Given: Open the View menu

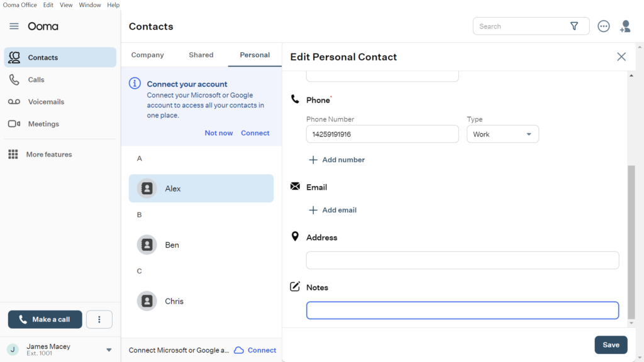Looking at the screenshot, I should point(65,4).
